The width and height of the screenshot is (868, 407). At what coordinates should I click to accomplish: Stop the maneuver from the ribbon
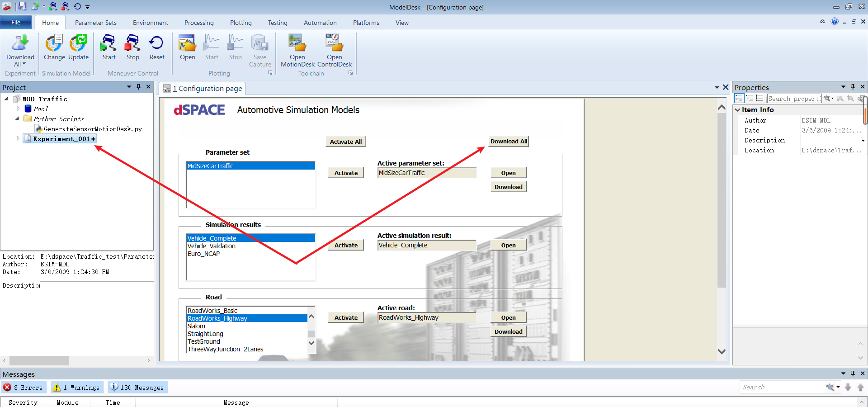(132, 47)
